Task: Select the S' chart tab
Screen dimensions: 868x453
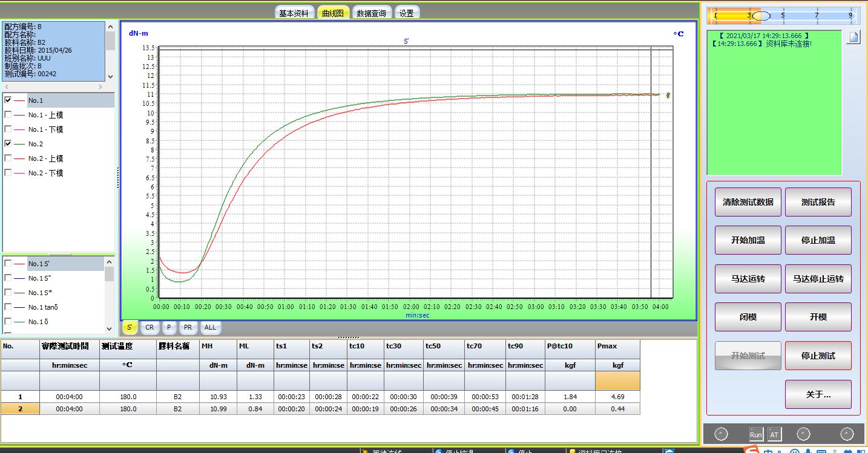Action: click(x=130, y=327)
